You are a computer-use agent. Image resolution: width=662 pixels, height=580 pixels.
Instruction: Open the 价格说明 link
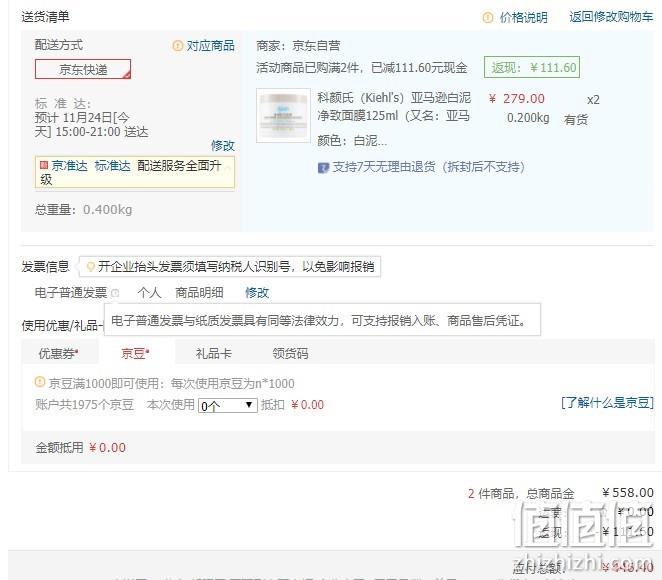[x=524, y=17]
